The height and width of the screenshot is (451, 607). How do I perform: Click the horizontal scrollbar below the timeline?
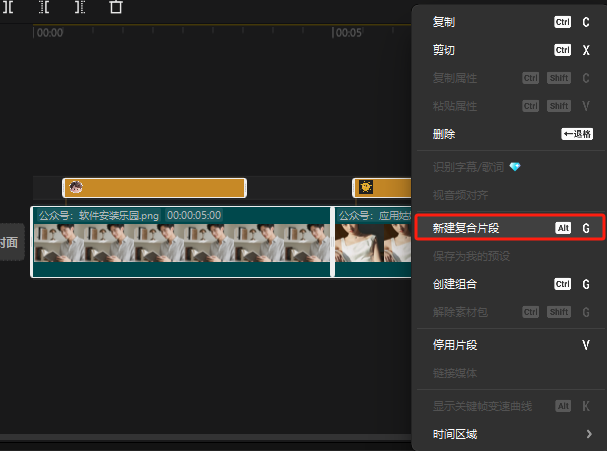[200, 438]
